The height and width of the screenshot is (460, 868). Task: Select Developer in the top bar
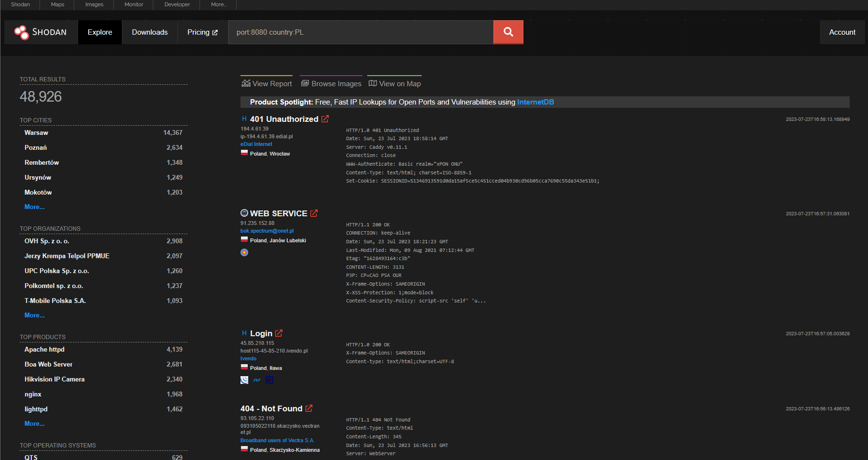(177, 4)
